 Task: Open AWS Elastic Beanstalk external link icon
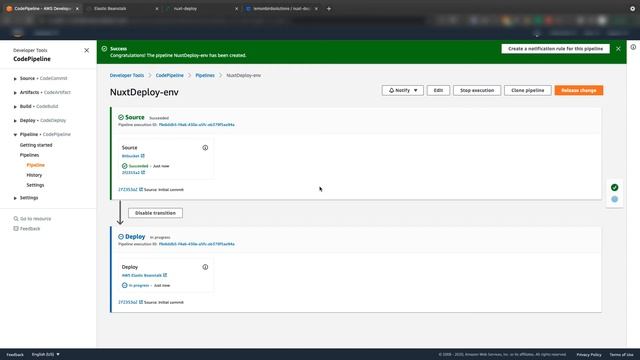[165, 275]
